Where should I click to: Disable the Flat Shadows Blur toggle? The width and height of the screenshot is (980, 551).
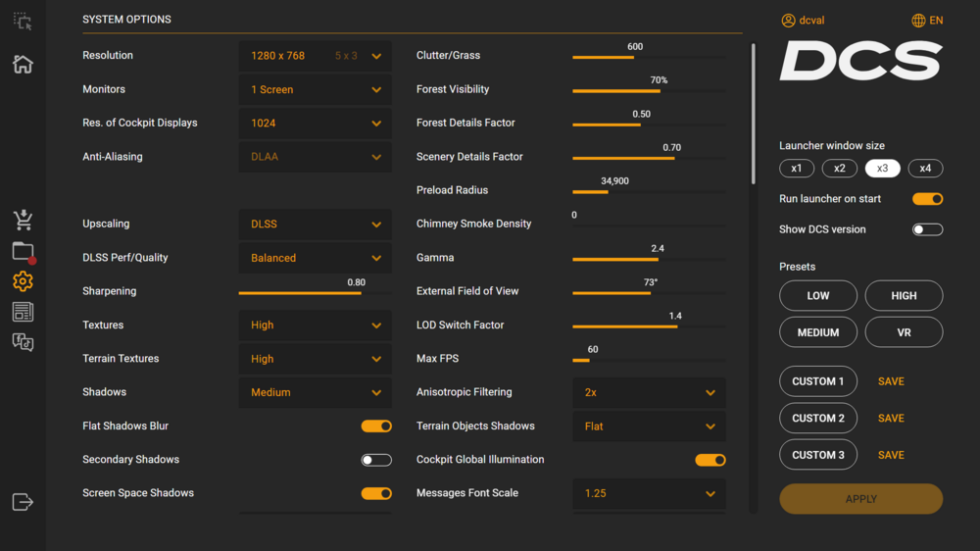(x=376, y=426)
